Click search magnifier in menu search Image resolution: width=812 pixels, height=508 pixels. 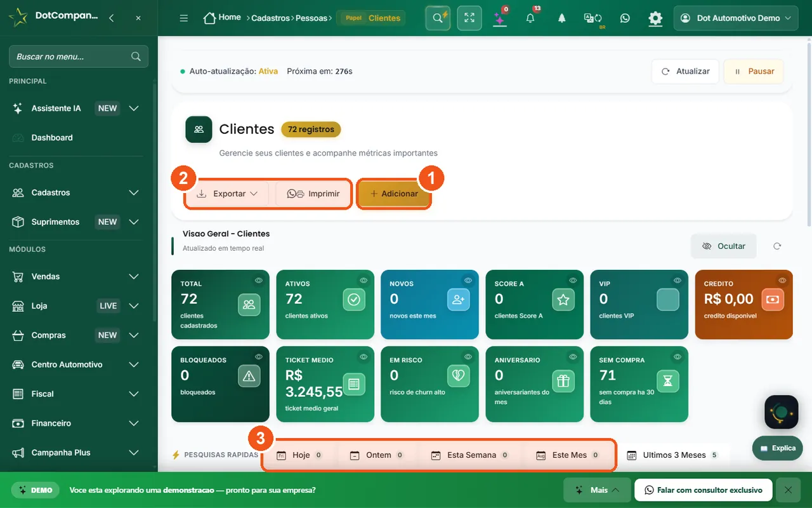coord(136,57)
